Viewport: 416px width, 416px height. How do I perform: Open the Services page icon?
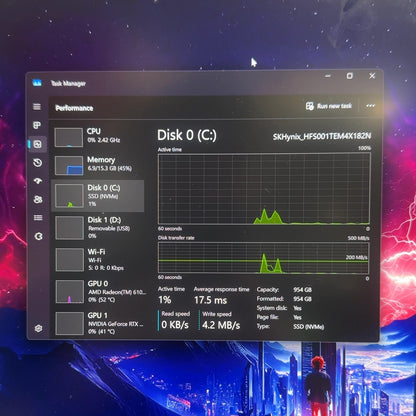(x=39, y=236)
